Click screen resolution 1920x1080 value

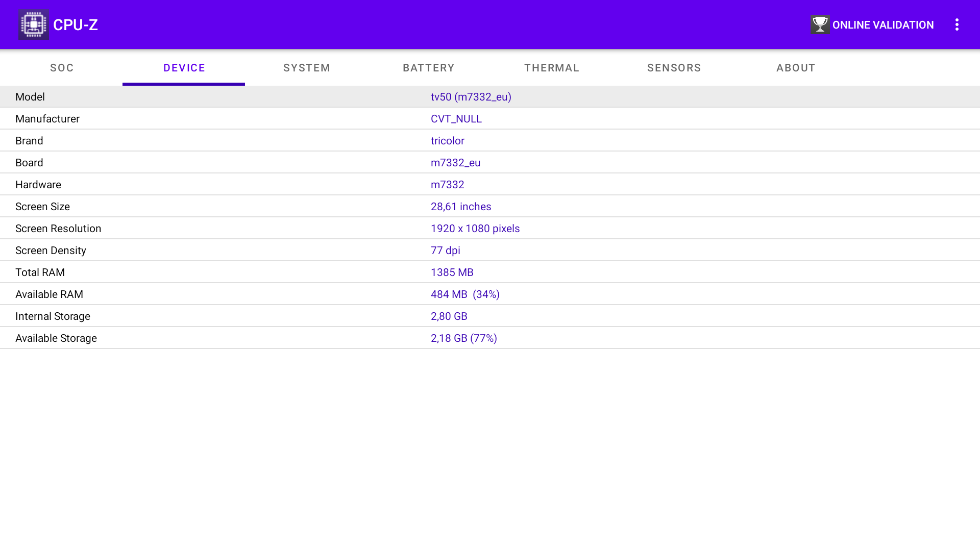(x=475, y=228)
